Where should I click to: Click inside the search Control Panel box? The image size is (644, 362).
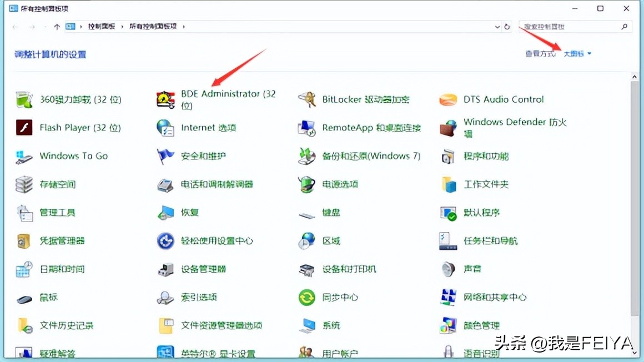566,26
